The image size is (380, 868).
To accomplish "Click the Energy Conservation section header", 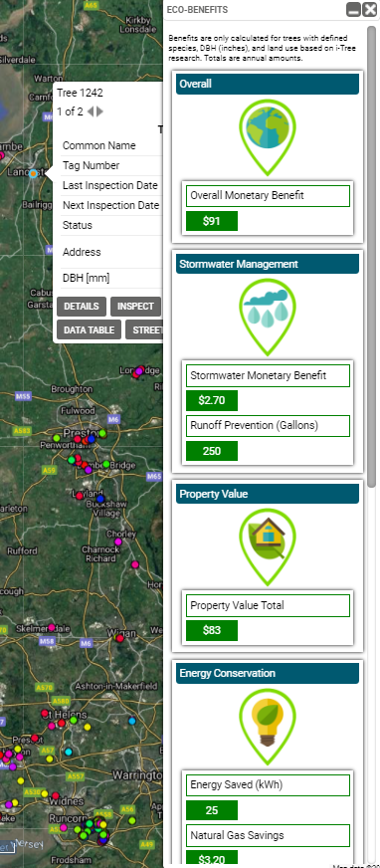I will (268, 673).
